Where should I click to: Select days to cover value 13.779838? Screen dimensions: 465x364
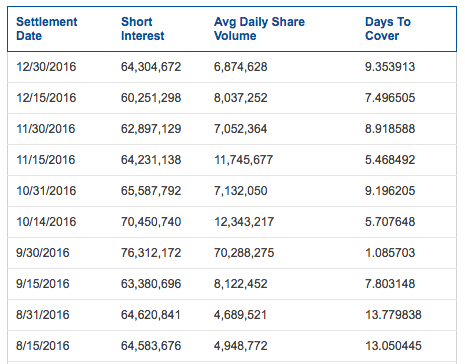pyautogui.click(x=393, y=315)
